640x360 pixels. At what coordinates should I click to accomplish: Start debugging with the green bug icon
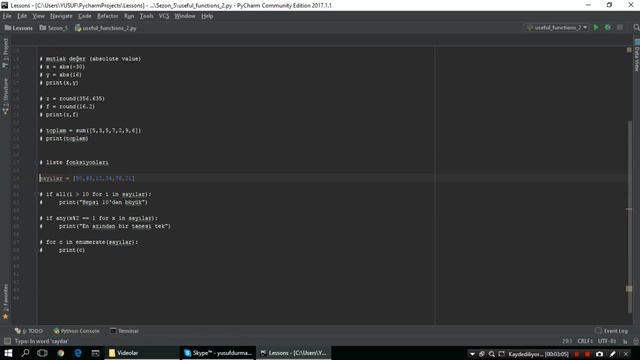[x=608, y=27]
